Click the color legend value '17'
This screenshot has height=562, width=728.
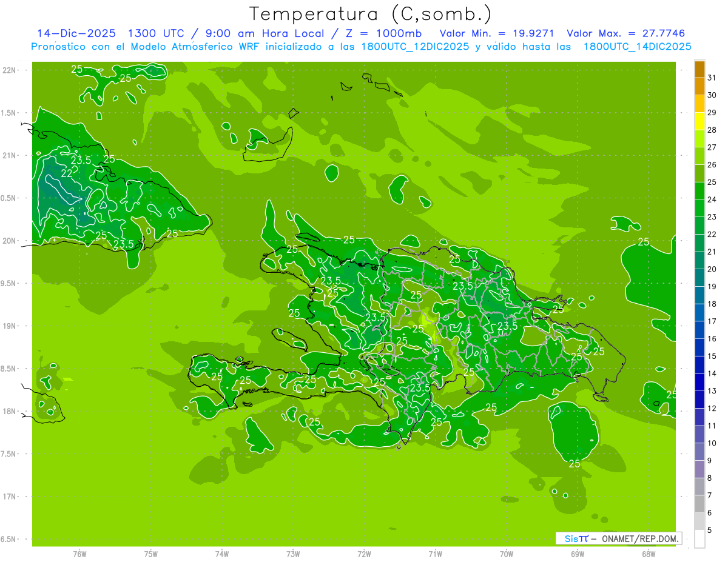click(712, 321)
